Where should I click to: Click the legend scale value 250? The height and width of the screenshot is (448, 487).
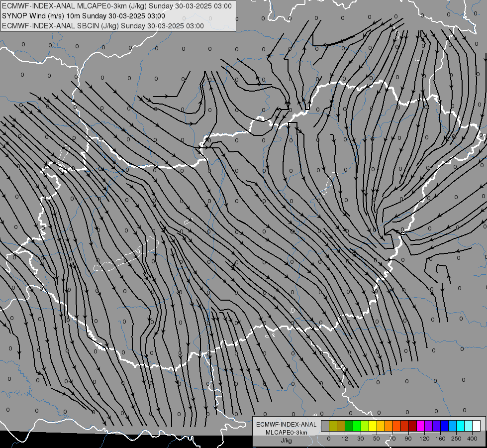click(456, 439)
